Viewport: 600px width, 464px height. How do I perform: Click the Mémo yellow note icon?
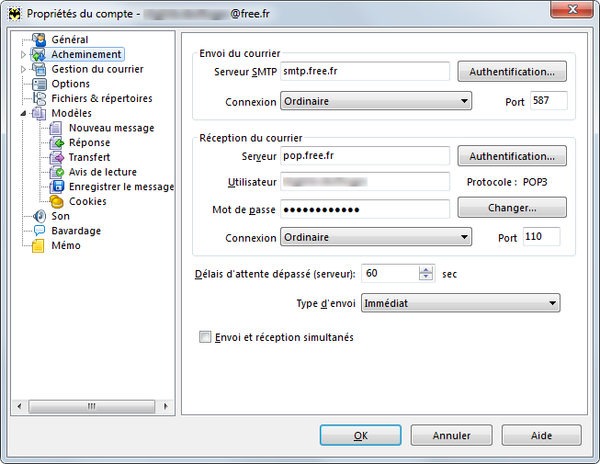tap(38, 246)
